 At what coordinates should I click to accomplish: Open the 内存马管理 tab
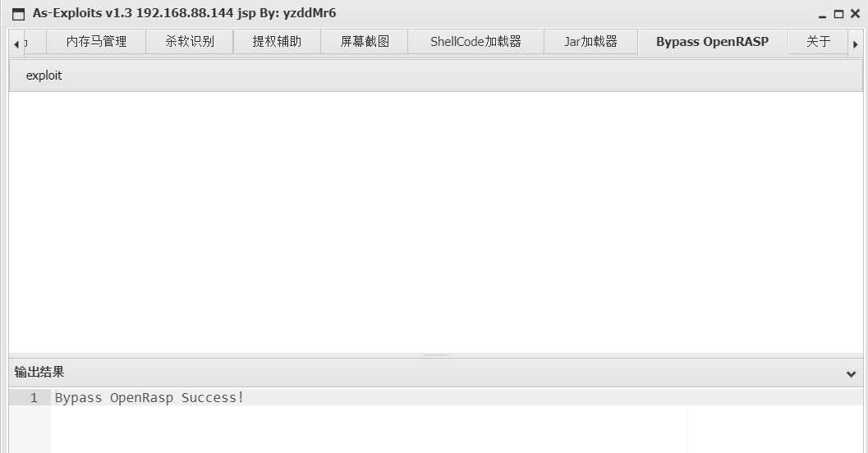96,42
